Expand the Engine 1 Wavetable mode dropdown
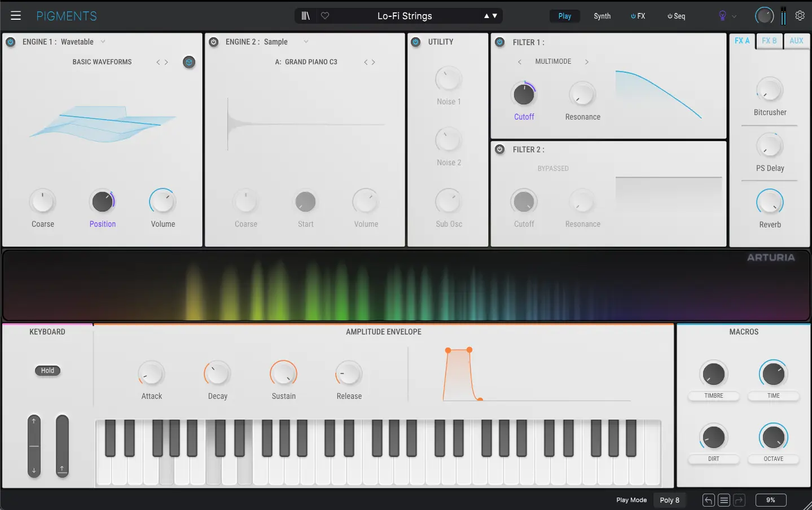 [102, 42]
